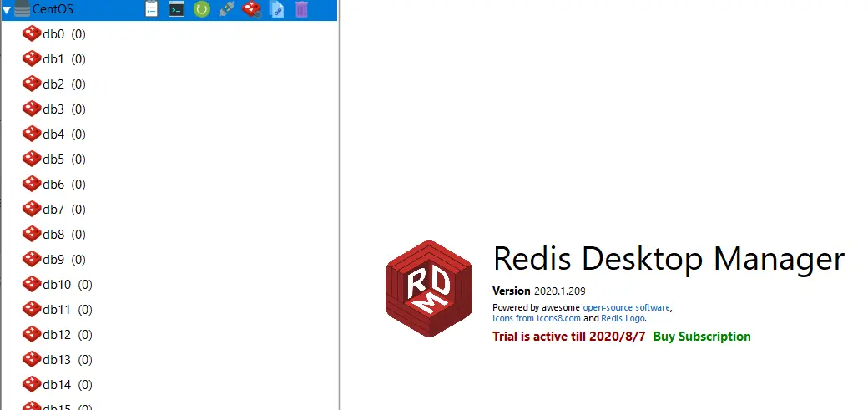
Task: Edit CentOS connection settings icon
Action: point(252,9)
